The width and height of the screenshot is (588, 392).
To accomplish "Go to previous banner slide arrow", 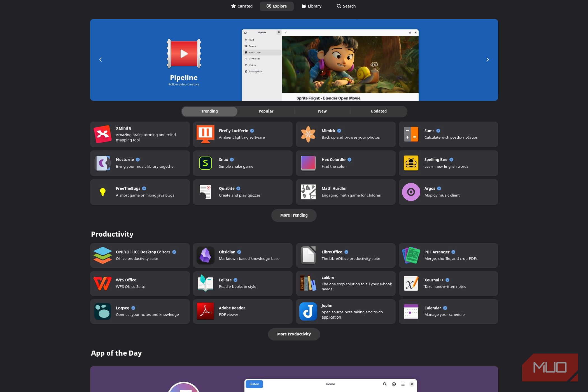I will [101, 60].
